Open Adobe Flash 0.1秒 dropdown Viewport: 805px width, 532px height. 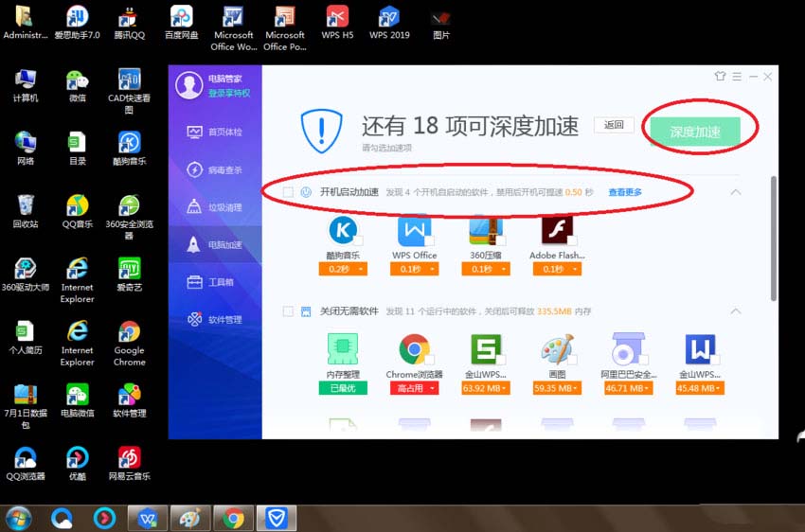point(557,270)
